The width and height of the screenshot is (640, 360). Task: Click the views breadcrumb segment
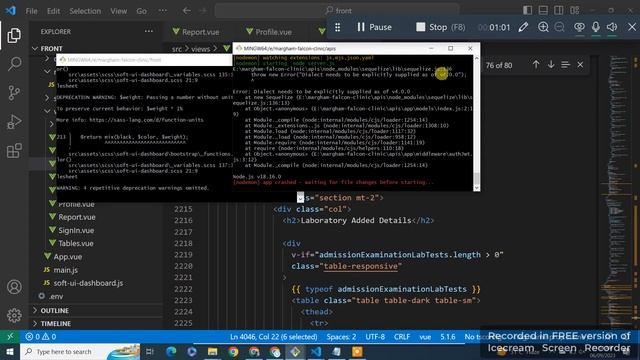tap(200, 49)
